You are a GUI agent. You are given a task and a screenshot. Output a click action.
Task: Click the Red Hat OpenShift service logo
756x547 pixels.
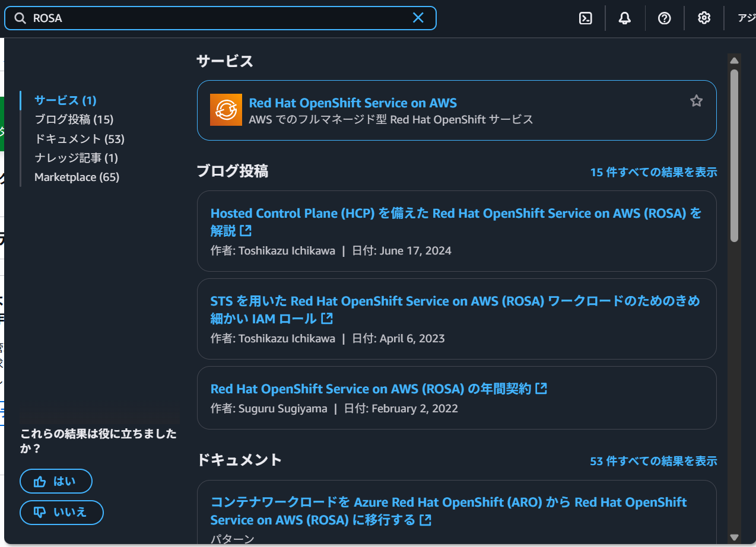tap(226, 110)
